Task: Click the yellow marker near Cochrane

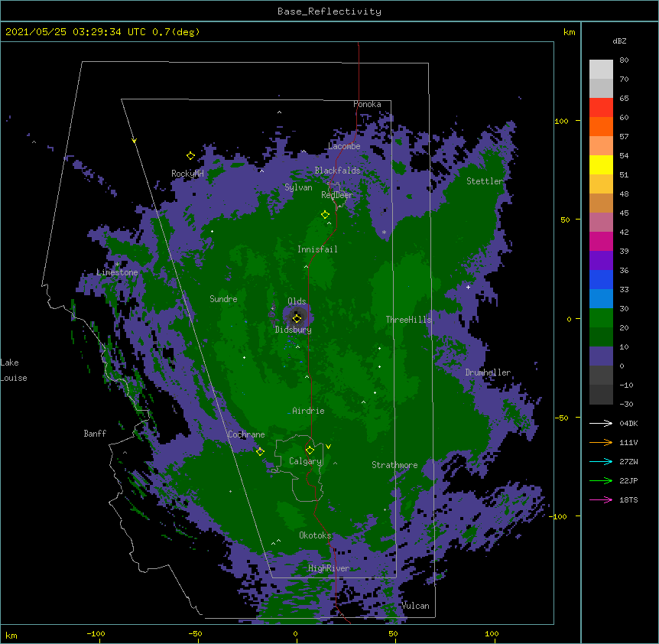Action: [260, 451]
